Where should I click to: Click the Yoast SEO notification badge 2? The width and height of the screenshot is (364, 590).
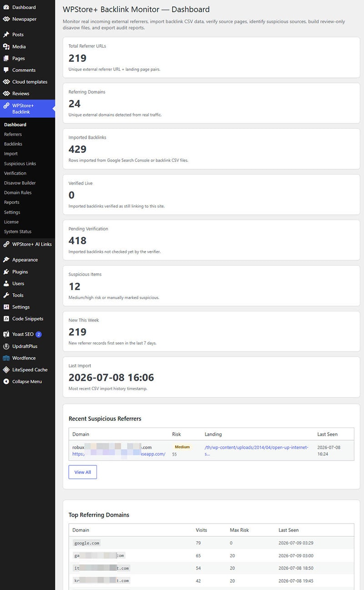[x=39, y=334]
